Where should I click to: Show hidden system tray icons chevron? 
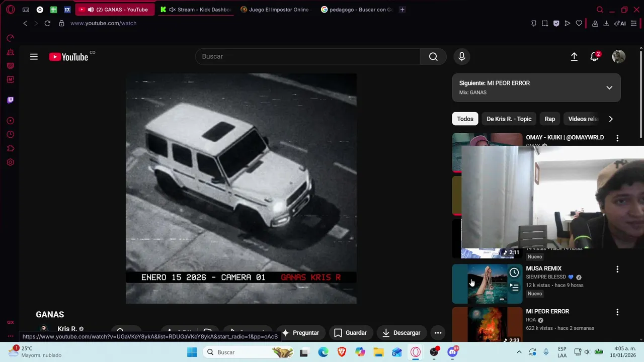click(x=520, y=352)
